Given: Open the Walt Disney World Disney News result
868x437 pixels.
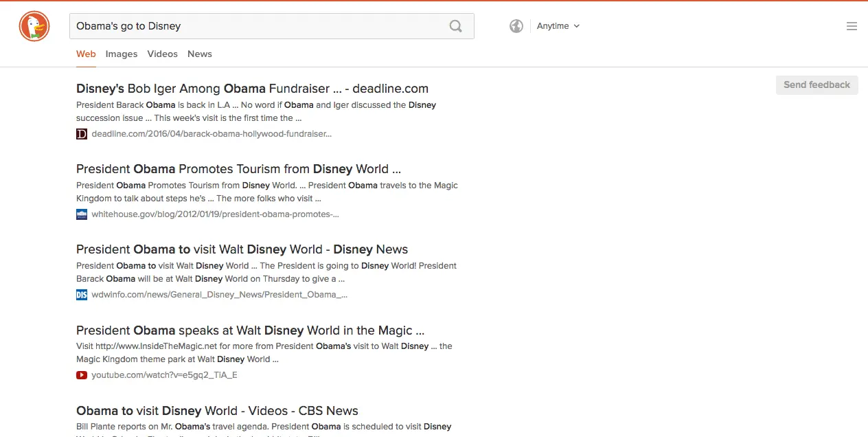Looking at the screenshot, I should [242, 249].
